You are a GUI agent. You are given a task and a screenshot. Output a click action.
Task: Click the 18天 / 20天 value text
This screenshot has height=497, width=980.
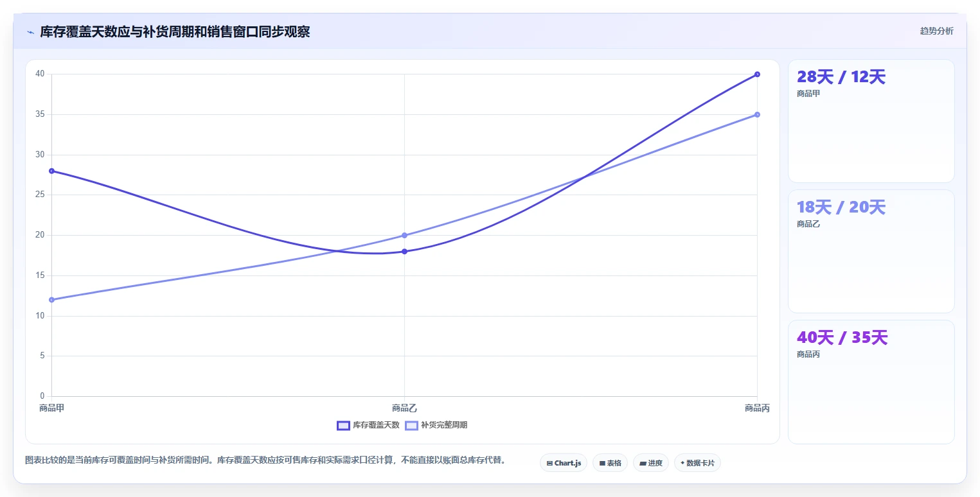click(x=841, y=207)
